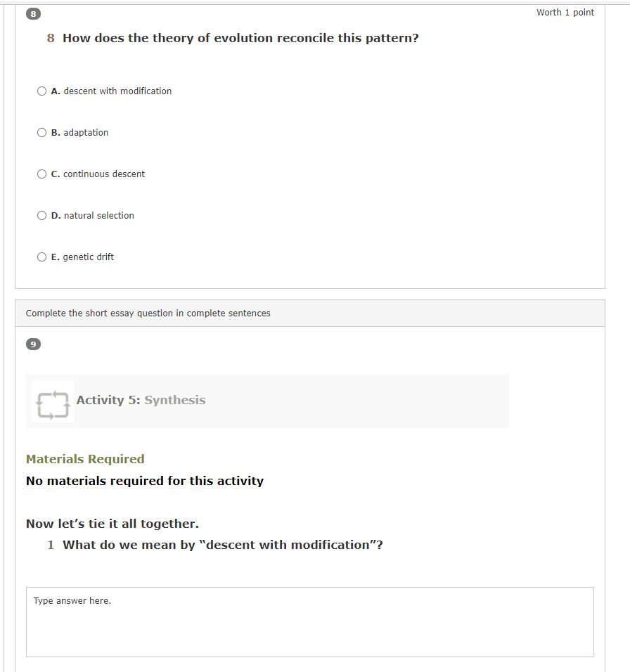Click the short essay instruction header bar
This screenshot has height=672, width=630.
click(x=310, y=314)
